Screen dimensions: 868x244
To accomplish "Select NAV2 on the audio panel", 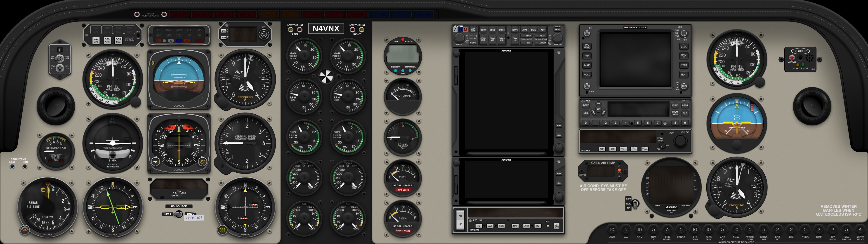I will (524, 30).
